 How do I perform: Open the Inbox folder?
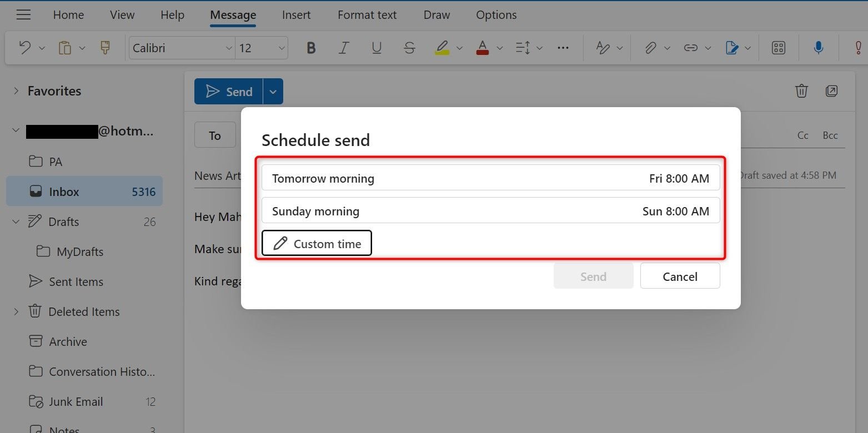[84, 192]
